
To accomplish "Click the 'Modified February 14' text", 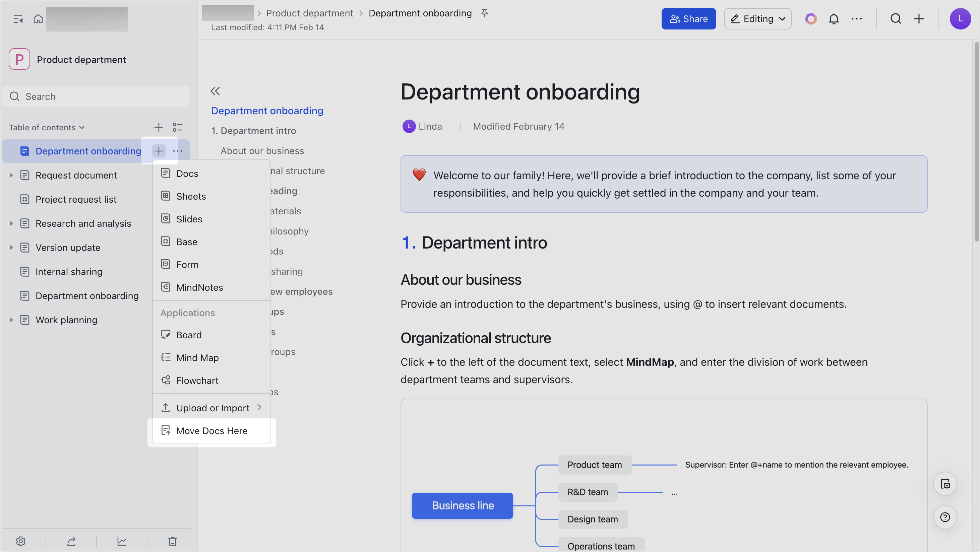I will coord(518,127).
